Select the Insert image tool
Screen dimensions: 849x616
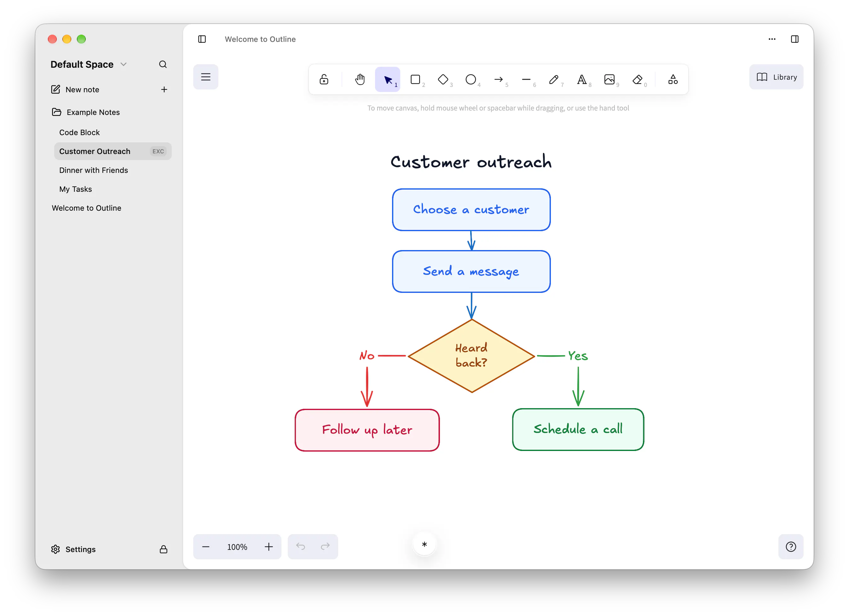pyautogui.click(x=609, y=79)
